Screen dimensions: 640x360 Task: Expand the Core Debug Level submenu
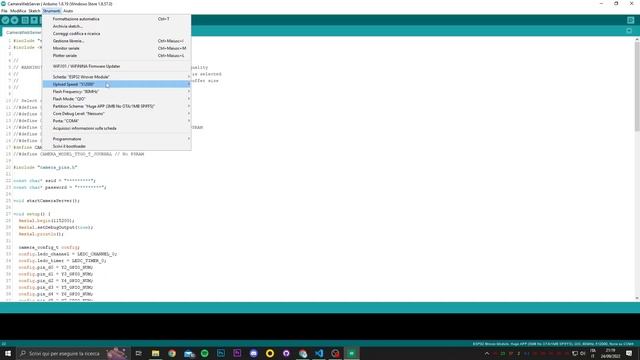pos(117,113)
